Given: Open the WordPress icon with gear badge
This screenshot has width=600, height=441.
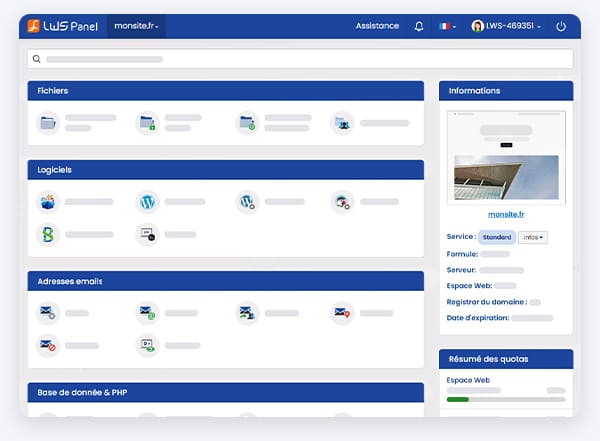Looking at the screenshot, I should click(247, 202).
